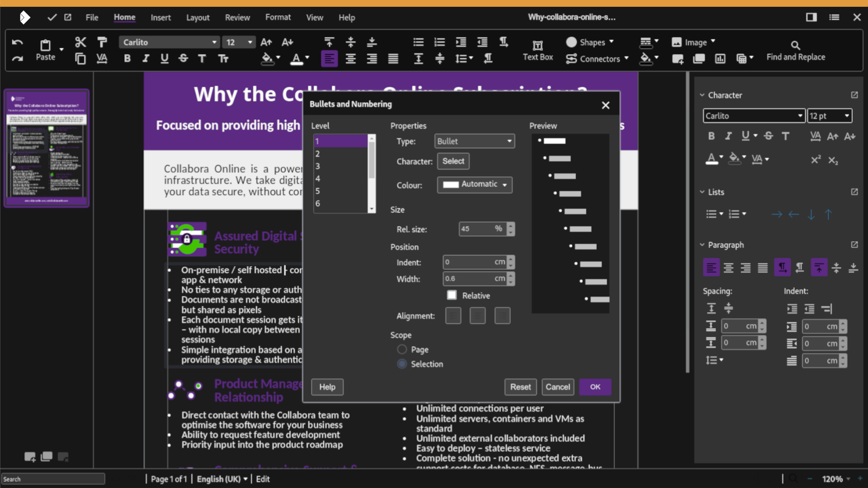Open the View tab
This screenshot has width=868, height=488.
click(x=315, y=17)
